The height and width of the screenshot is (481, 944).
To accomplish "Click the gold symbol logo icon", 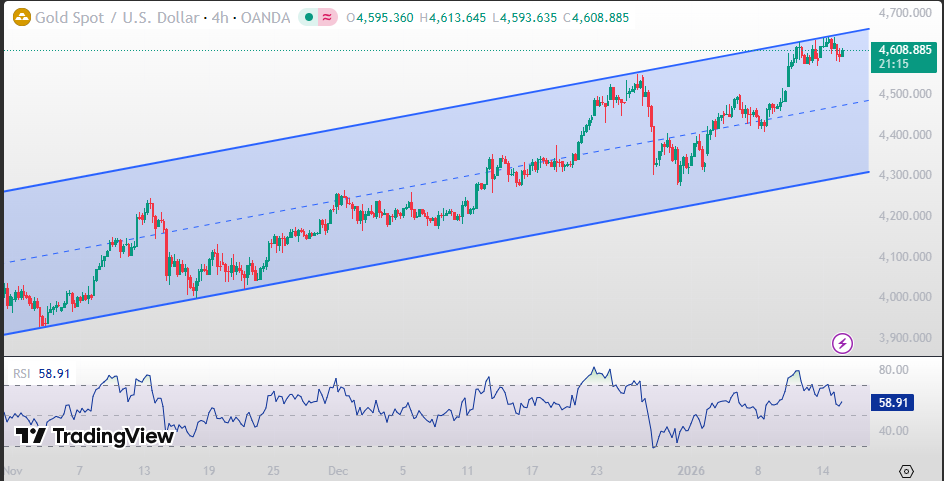I will point(17,18).
